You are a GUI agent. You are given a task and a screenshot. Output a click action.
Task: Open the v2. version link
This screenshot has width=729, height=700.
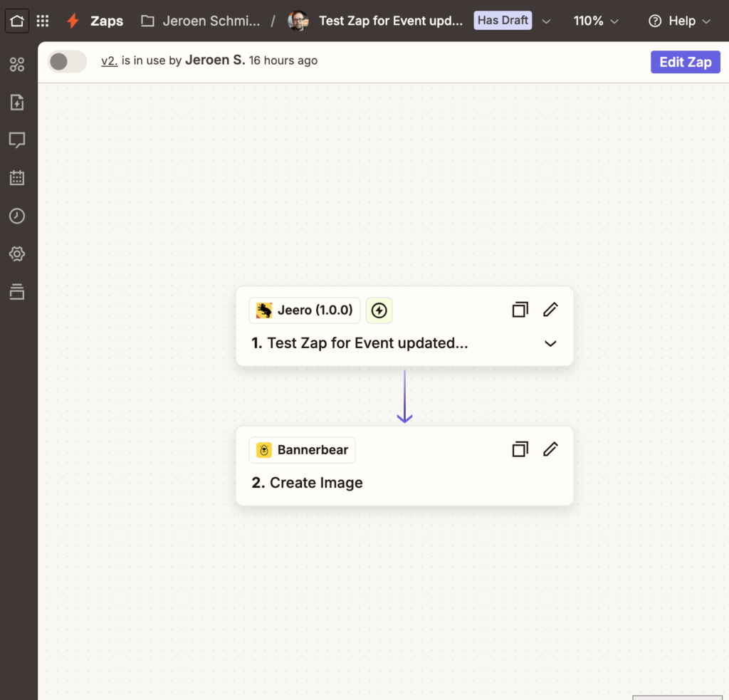coord(109,61)
